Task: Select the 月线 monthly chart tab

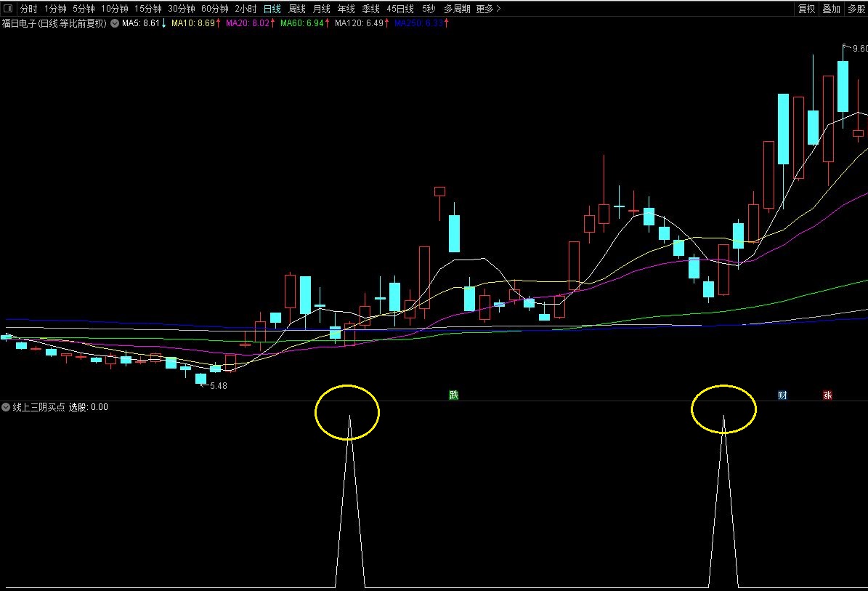Action: pos(321,9)
